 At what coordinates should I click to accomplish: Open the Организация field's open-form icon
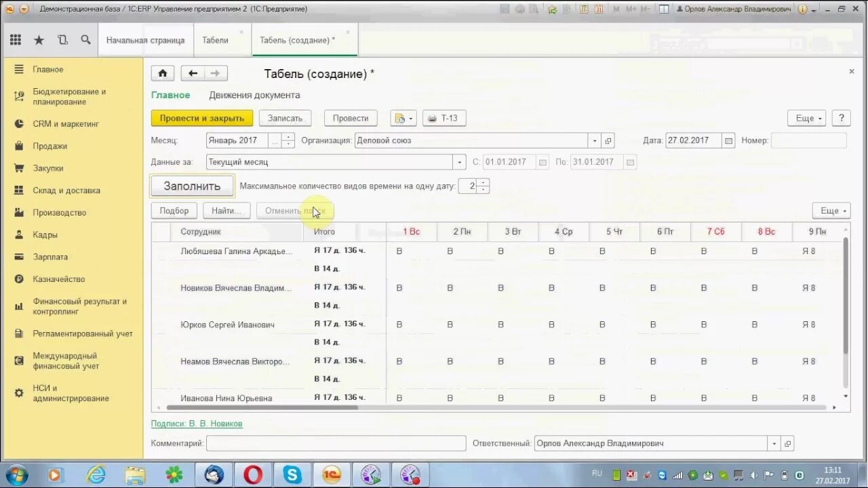click(x=608, y=140)
